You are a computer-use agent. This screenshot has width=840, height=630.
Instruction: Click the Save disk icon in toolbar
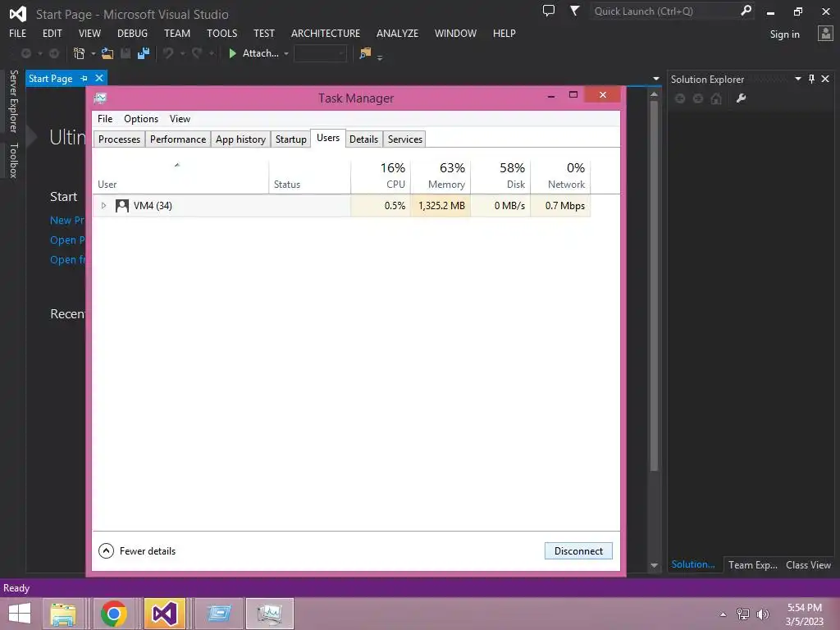click(126, 53)
